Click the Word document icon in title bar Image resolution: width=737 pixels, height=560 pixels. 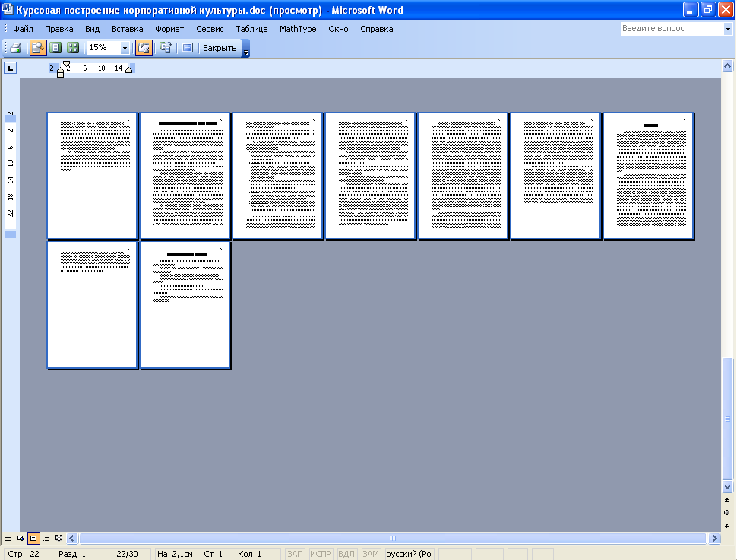[8, 9]
